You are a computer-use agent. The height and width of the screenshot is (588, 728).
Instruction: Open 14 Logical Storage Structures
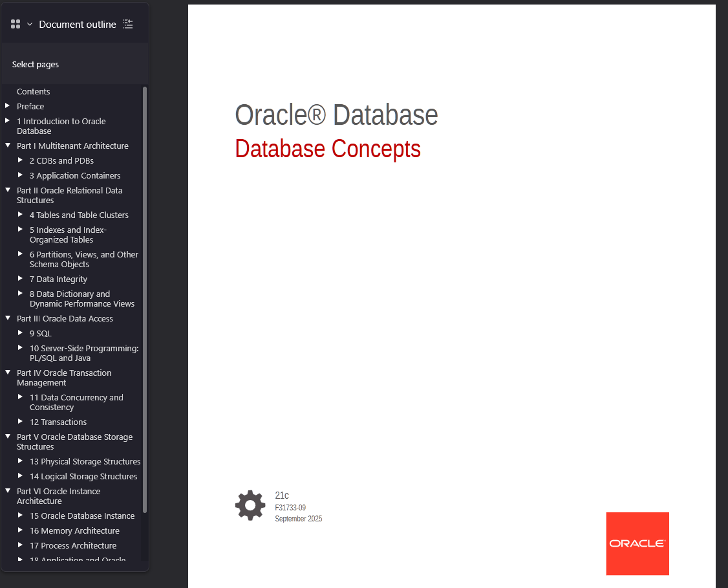coord(83,476)
